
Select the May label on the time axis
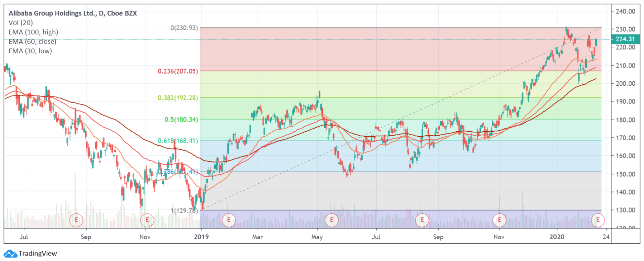click(x=317, y=237)
